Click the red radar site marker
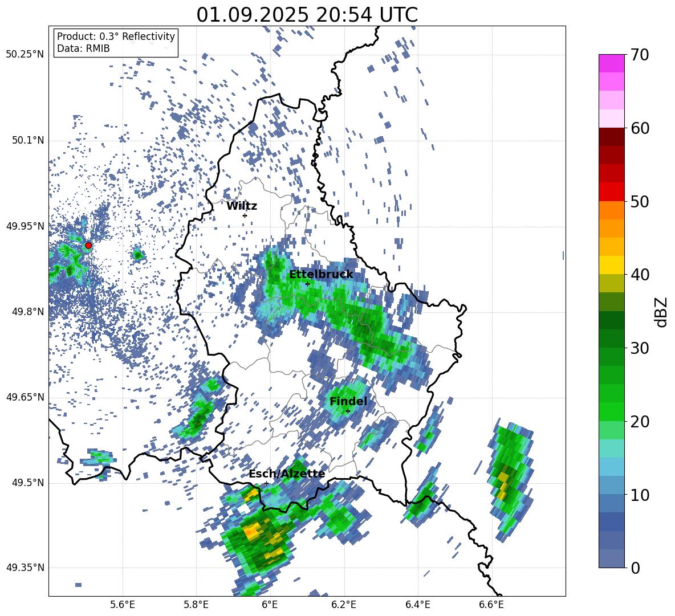 tap(88, 246)
